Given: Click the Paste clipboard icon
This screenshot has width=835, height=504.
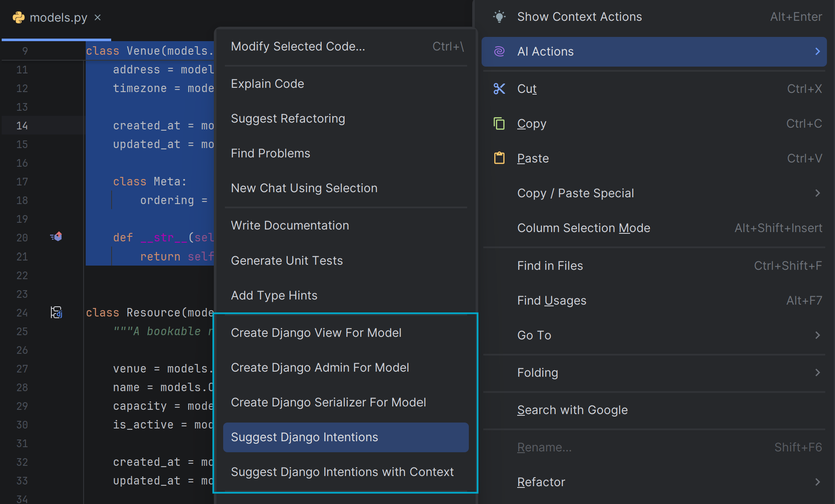Looking at the screenshot, I should click(x=499, y=158).
